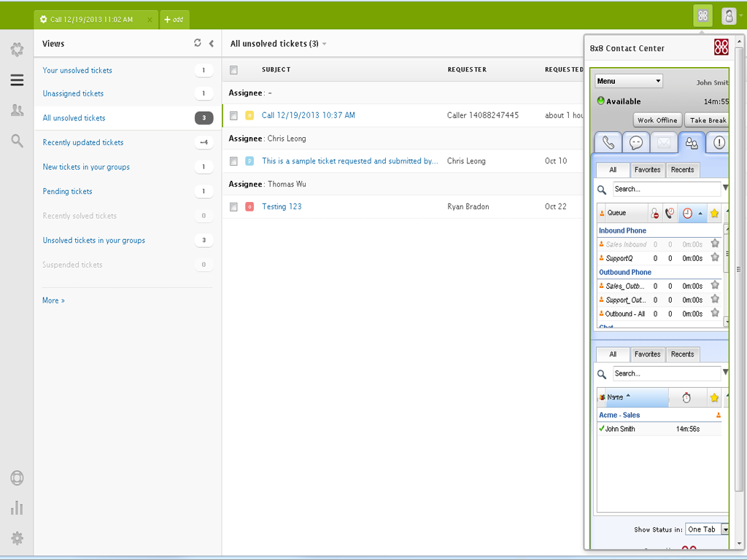Refresh the Views list
This screenshot has height=560, width=747.
(197, 43)
